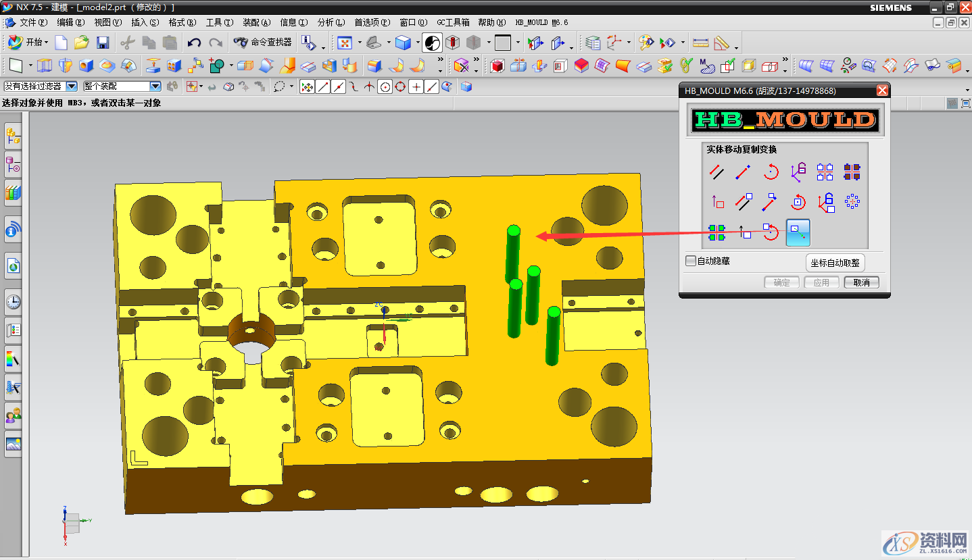972x560 pixels.
Task: Open the Command Finder (命令查找器)
Action: (263, 43)
